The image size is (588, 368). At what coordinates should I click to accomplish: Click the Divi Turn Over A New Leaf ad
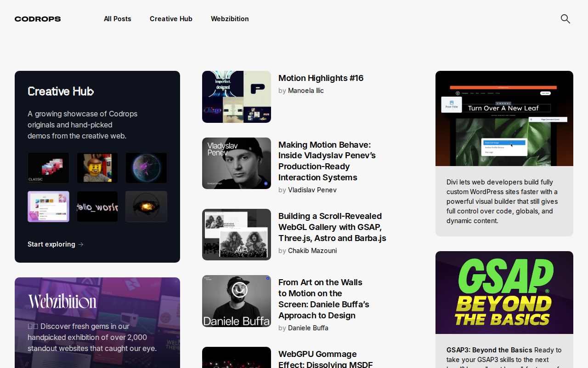click(x=504, y=118)
